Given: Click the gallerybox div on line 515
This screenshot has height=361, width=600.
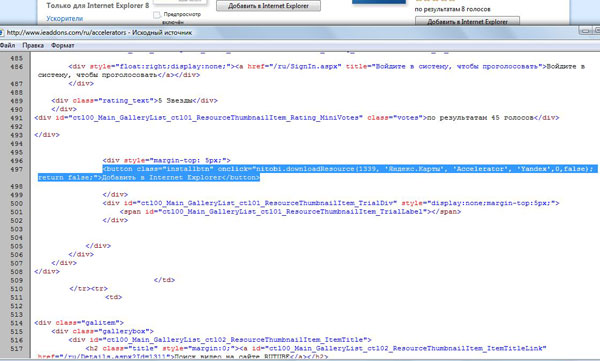Looking at the screenshot, I should click(103, 332).
